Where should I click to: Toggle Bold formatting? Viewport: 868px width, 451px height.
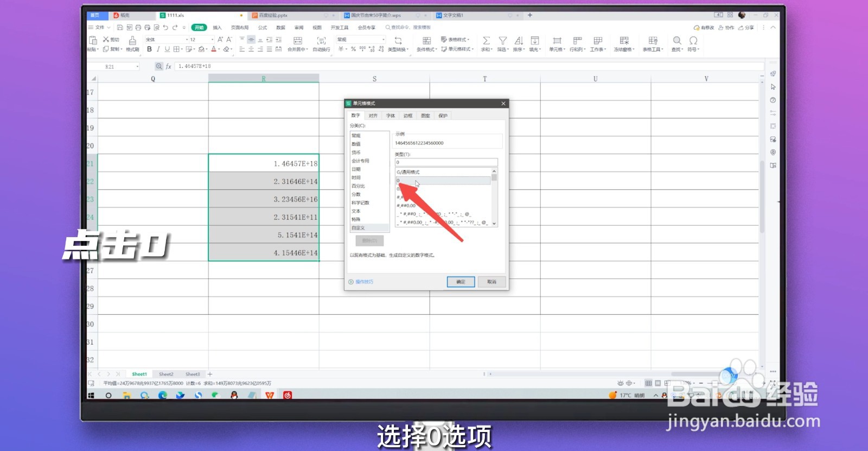[149, 49]
